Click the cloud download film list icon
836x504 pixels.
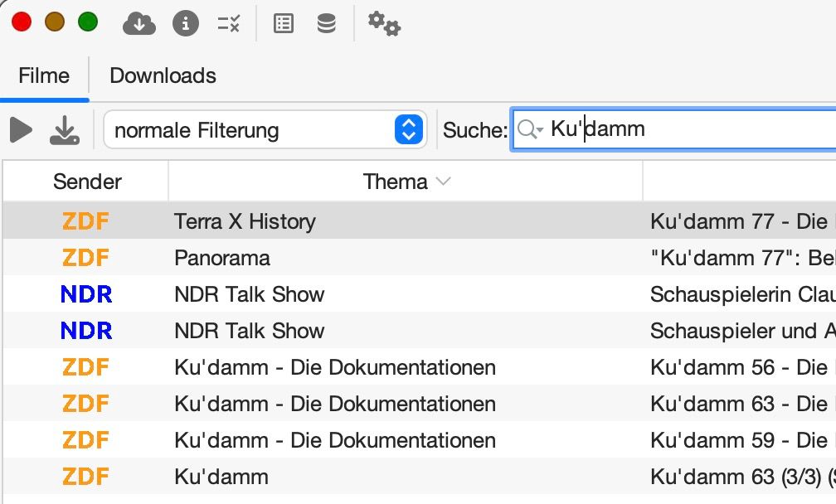[x=139, y=24]
